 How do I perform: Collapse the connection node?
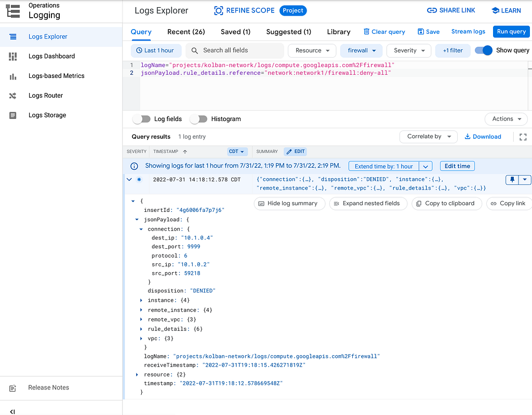[141, 229]
